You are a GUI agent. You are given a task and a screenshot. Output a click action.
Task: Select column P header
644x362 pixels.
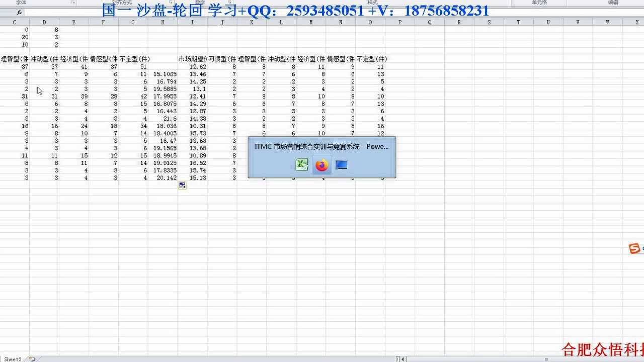[400, 22]
